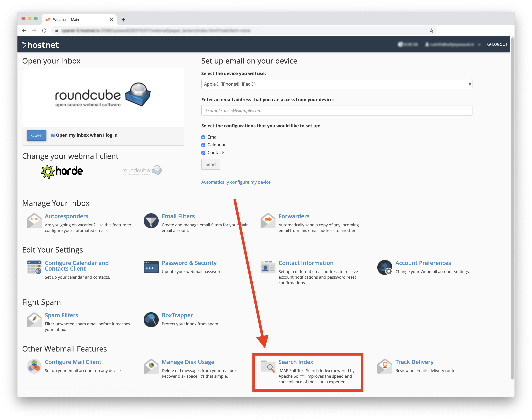Click the email address input field
The width and height of the screenshot is (532, 420).
click(x=336, y=110)
